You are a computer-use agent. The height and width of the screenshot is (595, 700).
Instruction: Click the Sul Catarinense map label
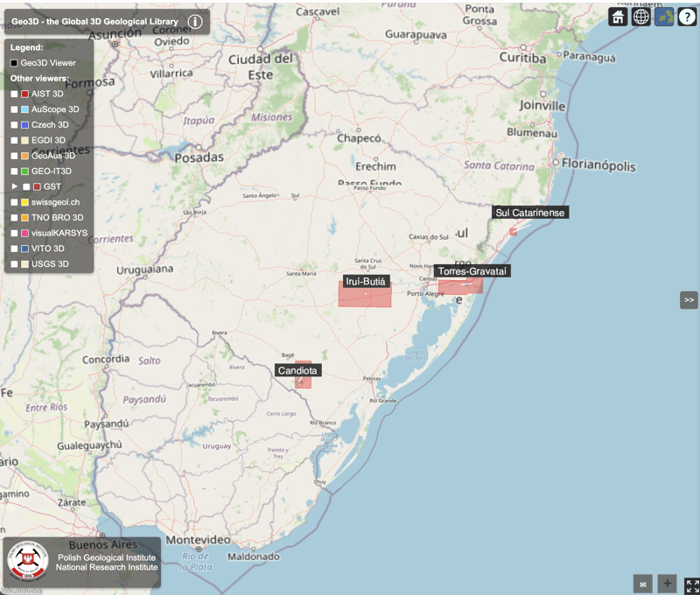[530, 213]
